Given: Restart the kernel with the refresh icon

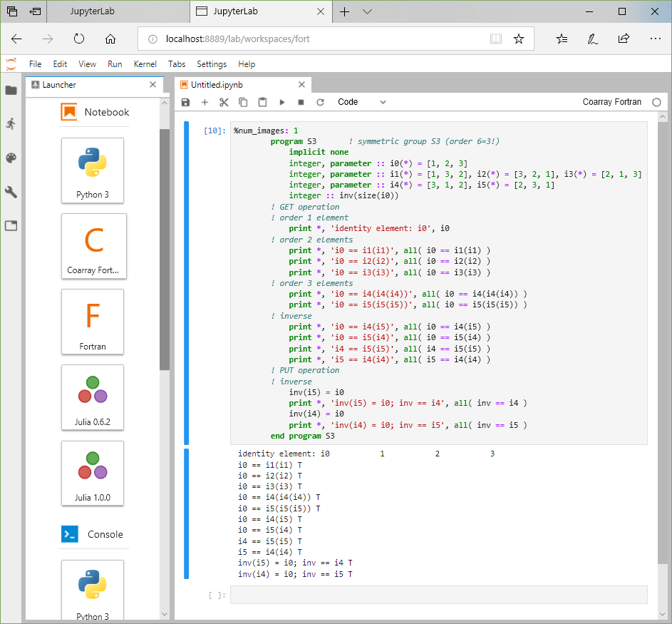Looking at the screenshot, I should pos(320,102).
